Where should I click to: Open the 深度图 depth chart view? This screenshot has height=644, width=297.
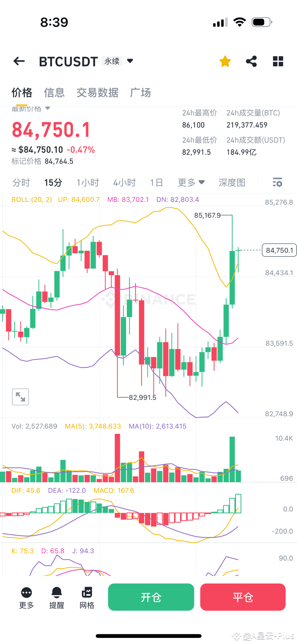(x=232, y=183)
